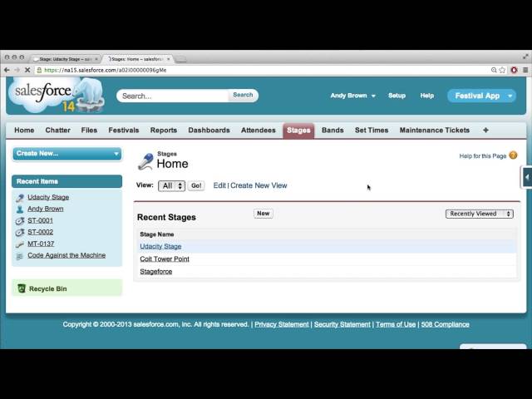
Task: Open the Stageforce stage
Action: [156, 272]
